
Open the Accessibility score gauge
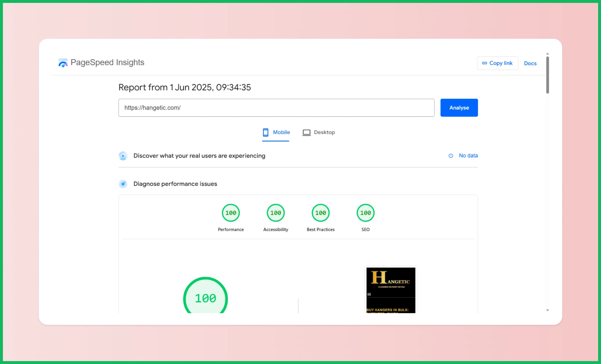276,213
